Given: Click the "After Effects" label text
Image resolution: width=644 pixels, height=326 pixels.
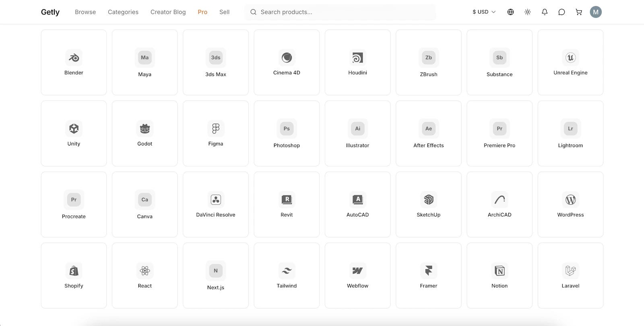Looking at the screenshot, I should point(429,145).
